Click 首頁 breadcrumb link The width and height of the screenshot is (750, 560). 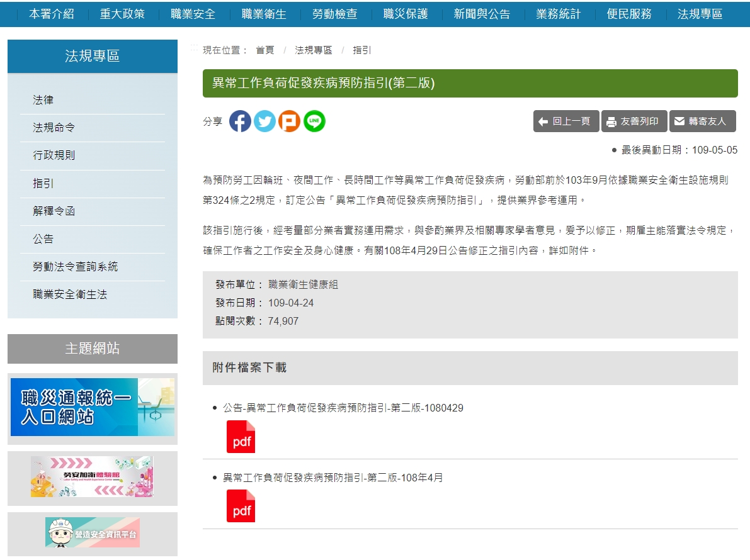pyautogui.click(x=264, y=50)
